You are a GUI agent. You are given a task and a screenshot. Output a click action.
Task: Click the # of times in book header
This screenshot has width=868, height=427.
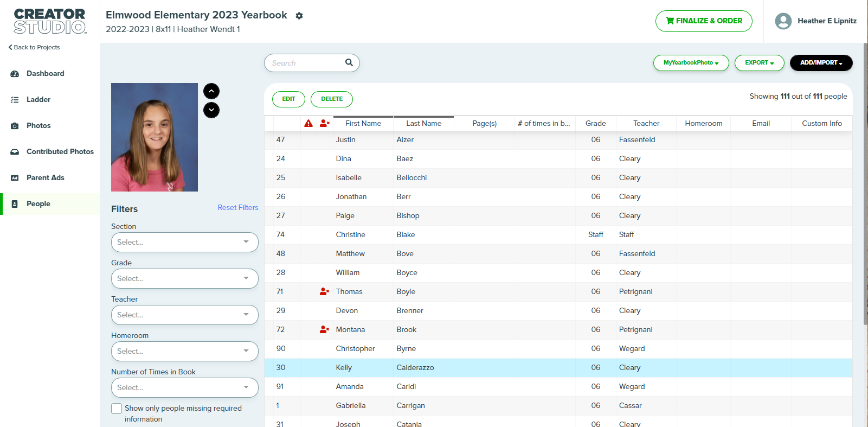544,123
